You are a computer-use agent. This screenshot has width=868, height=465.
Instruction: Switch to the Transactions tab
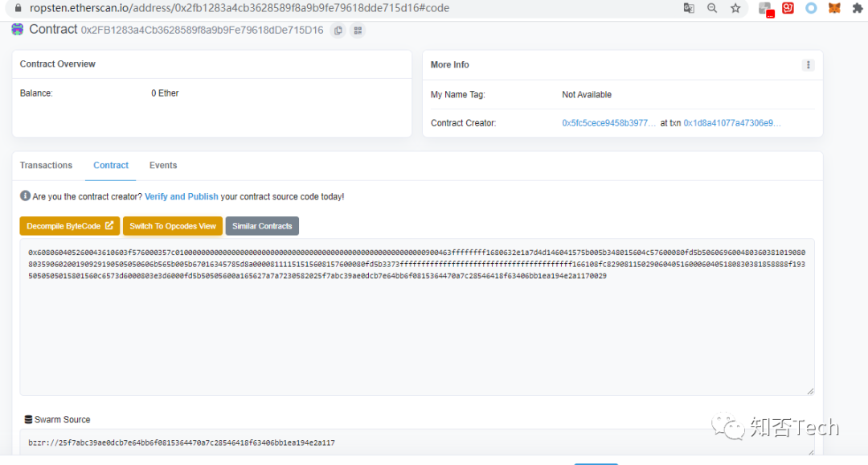[46, 165]
